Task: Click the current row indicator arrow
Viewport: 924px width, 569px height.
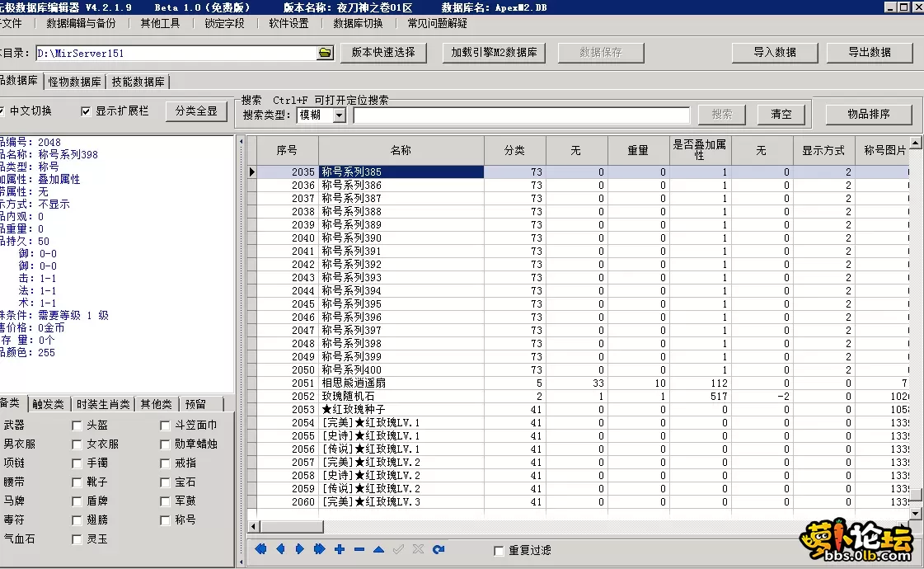Action: pos(251,172)
